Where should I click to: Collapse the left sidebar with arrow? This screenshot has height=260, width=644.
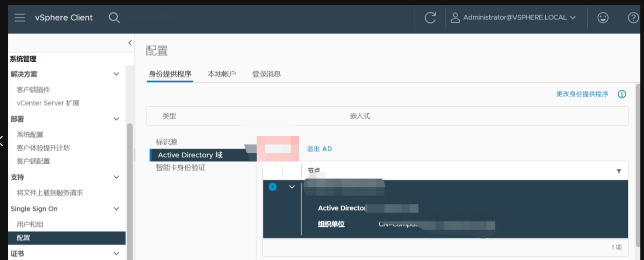130,42
